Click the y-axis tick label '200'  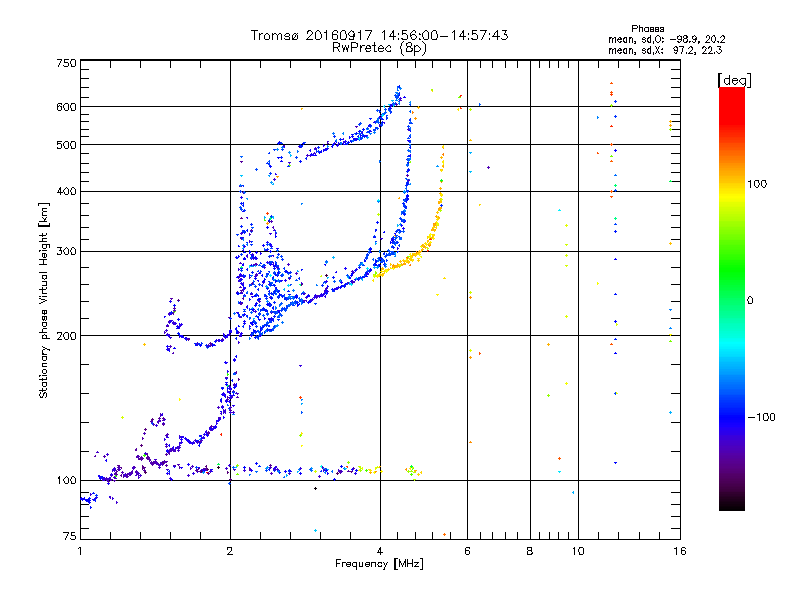[66, 336]
